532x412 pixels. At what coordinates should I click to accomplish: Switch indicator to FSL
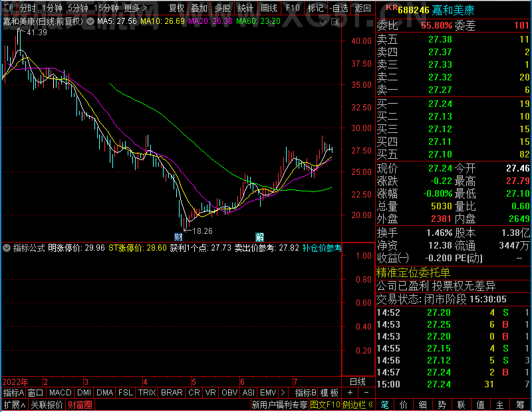(126, 393)
